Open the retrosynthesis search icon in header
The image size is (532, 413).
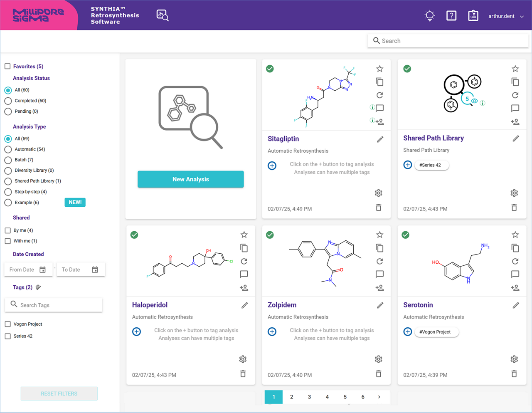(162, 15)
